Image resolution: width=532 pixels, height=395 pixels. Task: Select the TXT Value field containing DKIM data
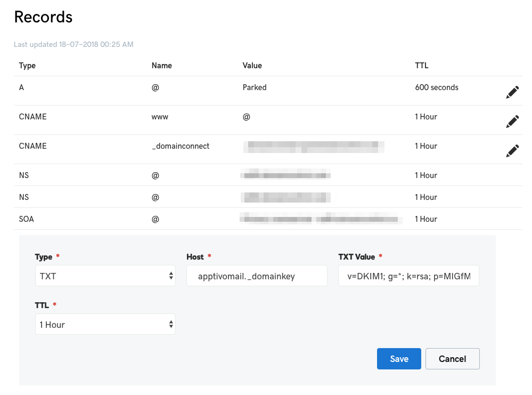pos(408,276)
